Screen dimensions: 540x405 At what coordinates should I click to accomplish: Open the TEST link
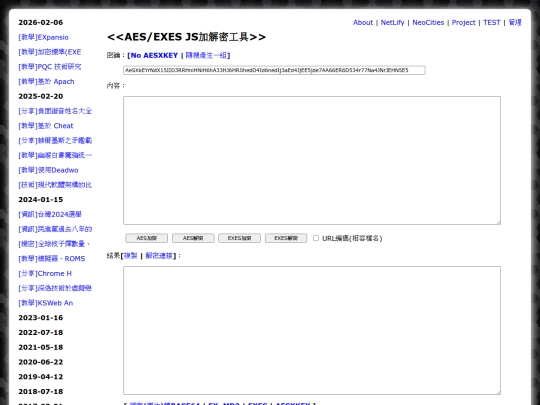[491, 22]
